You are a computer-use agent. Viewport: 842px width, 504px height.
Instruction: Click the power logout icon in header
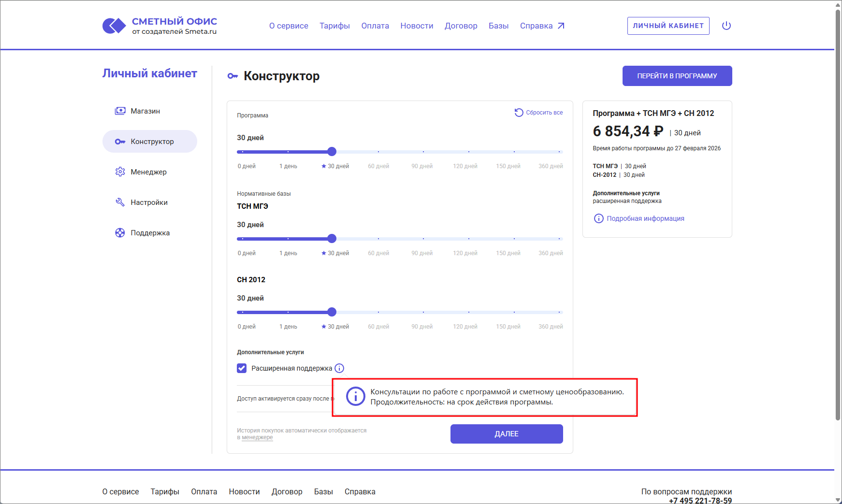coord(726,26)
